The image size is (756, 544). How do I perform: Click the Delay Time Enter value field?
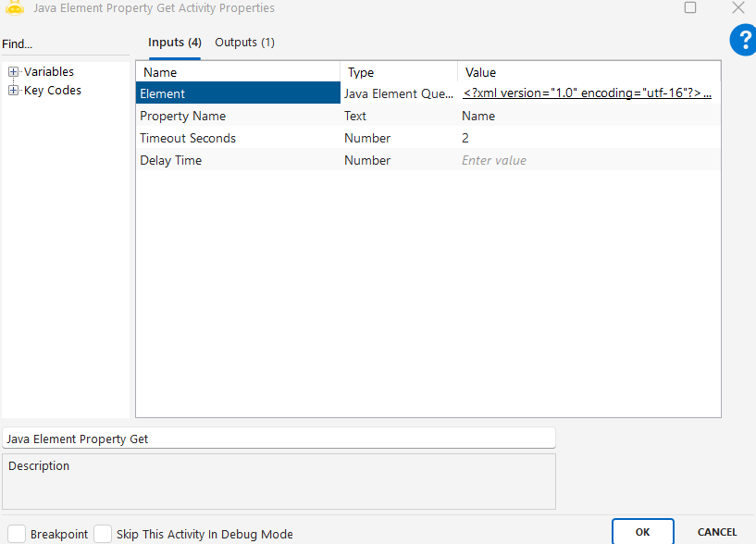click(x=588, y=161)
